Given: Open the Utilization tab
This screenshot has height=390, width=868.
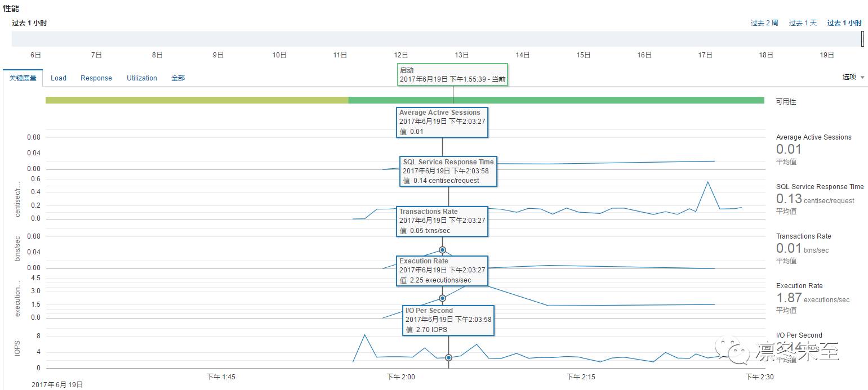Looking at the screenshot, I should point(142,78).
